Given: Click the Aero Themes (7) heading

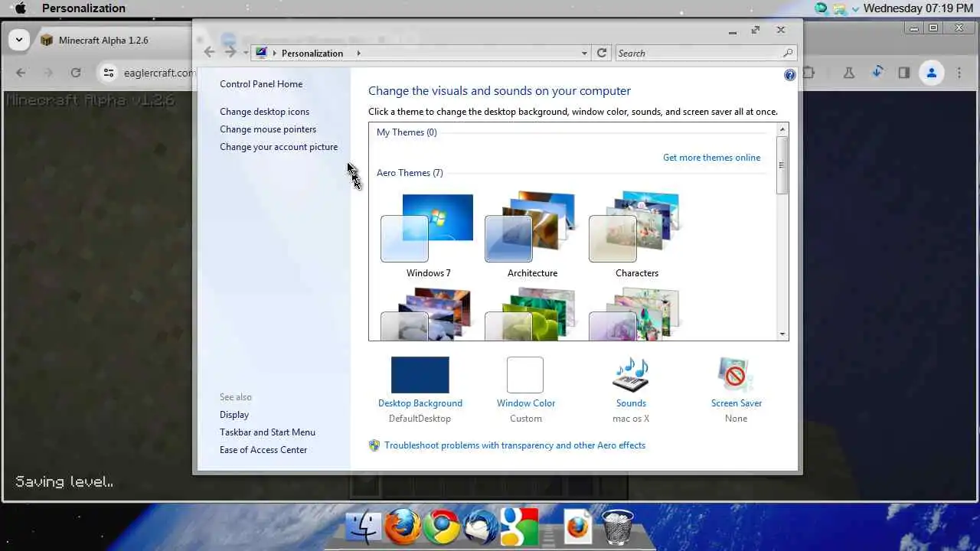Looking at the screenshot, I should tap(410, 173).
